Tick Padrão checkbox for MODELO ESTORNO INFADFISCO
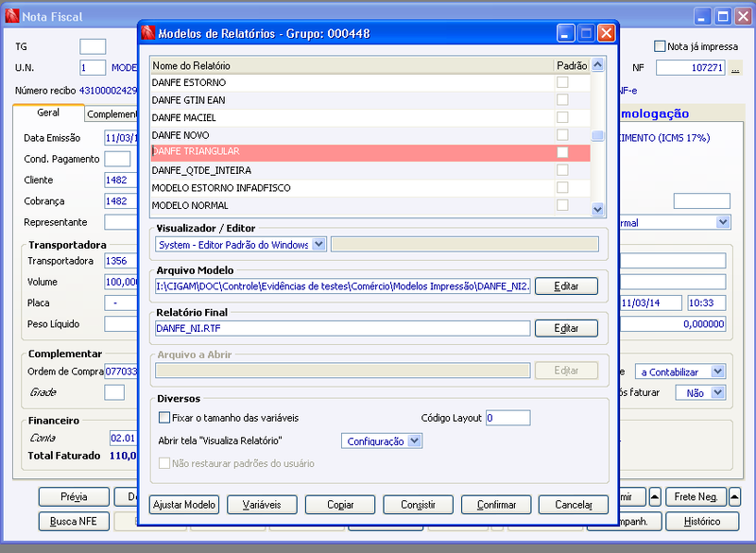756x553 pixels. (562, 187)
